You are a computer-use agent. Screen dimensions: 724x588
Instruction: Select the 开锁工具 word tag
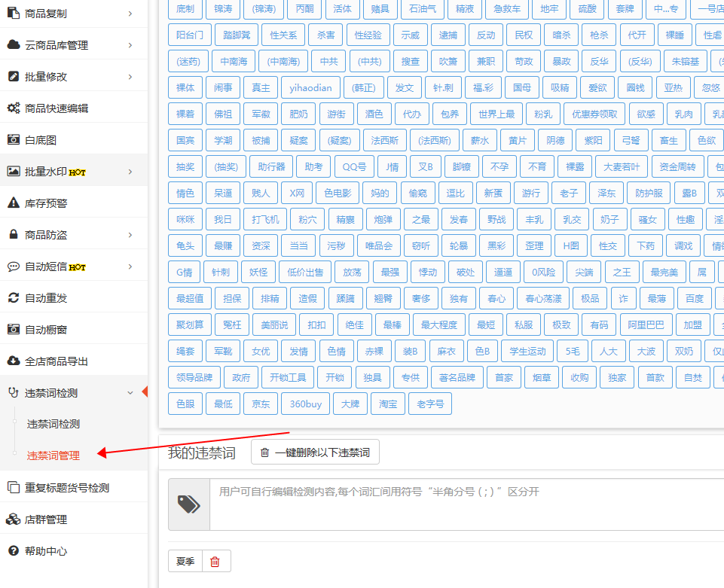tap(288, 377)
